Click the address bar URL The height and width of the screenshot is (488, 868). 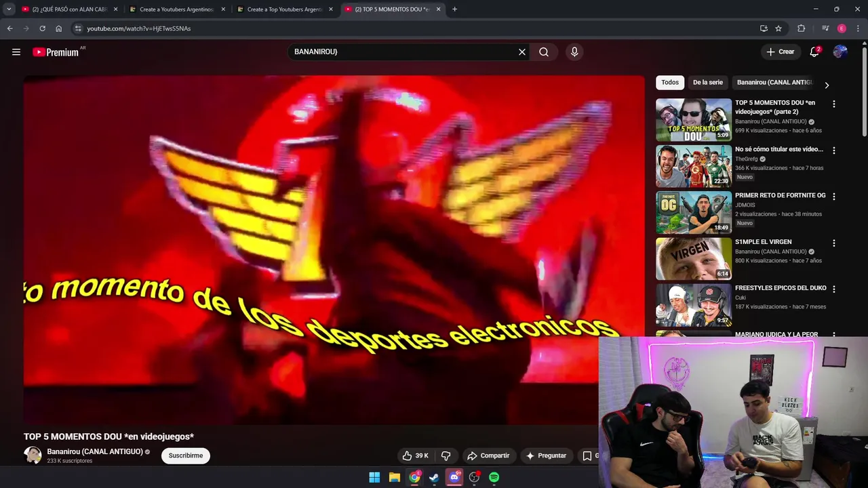click(x=138, y=28)
